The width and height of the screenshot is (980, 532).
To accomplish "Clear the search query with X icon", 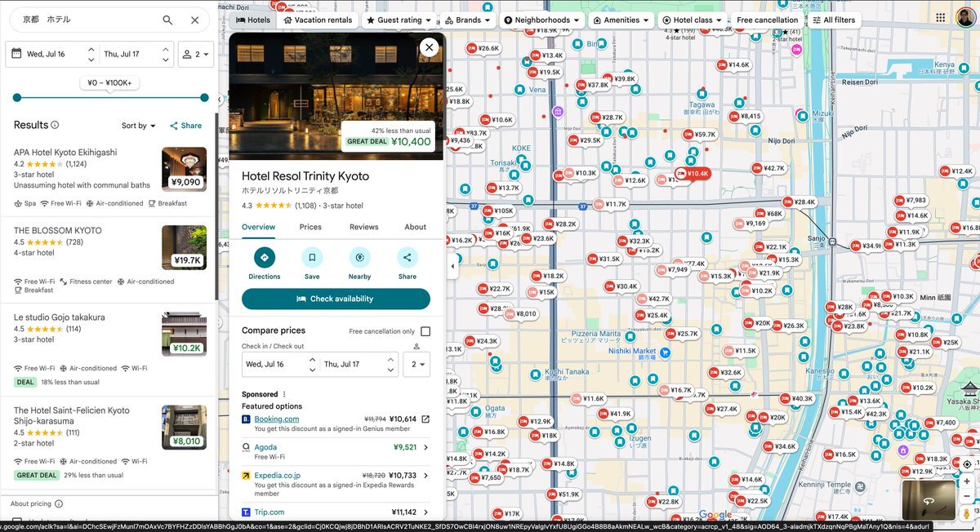I will point(194,20).
